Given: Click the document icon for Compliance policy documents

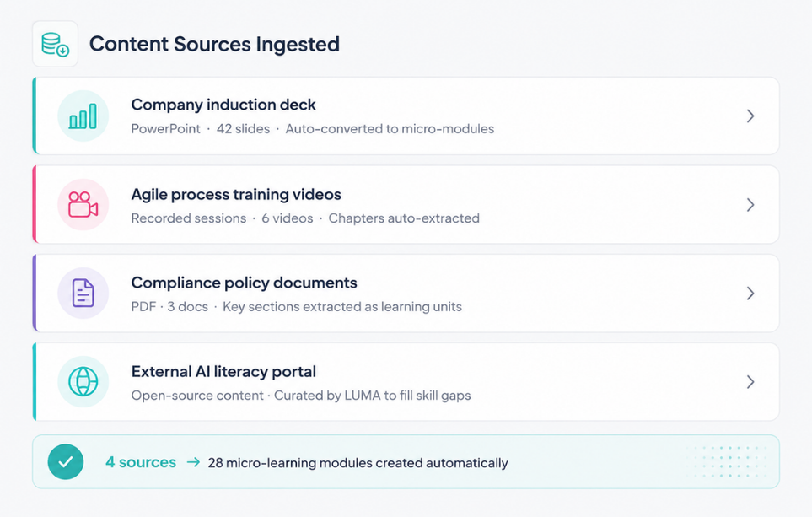Looking at the screenshot, I should [x=83, y=293].
